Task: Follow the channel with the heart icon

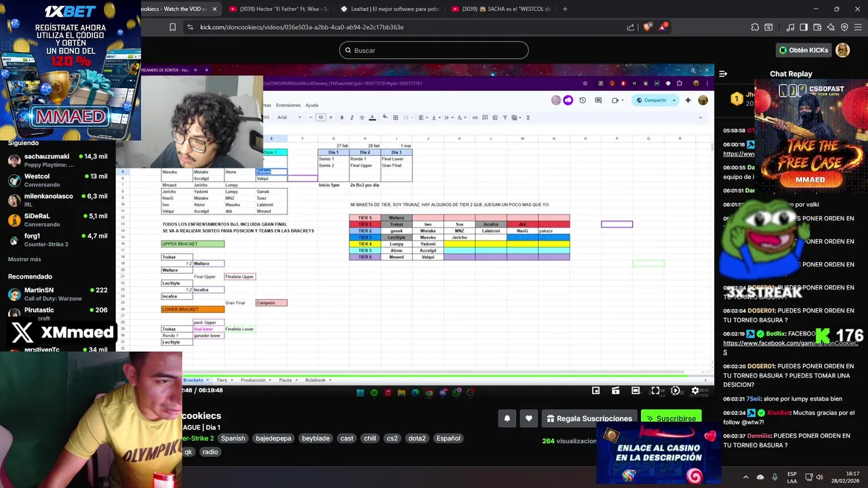Action: tap(529, 418)
